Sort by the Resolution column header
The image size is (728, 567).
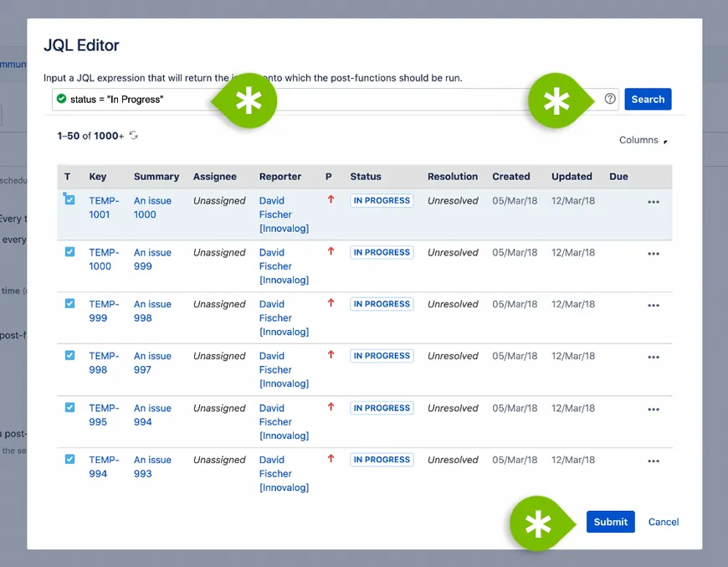click(x=453, y=176)
